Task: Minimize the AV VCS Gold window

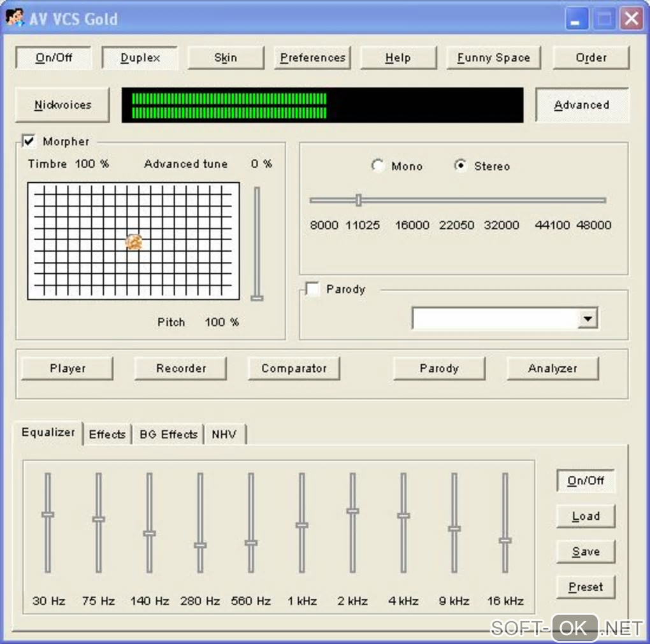Action: tap(577, 18)
